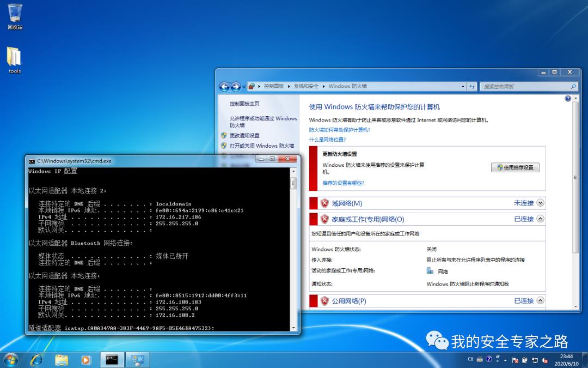Image resolution: width=588 pixels, height=368 pixels.
Task: Open Windows Media Player from the taskbar
Action: [85, 360]
